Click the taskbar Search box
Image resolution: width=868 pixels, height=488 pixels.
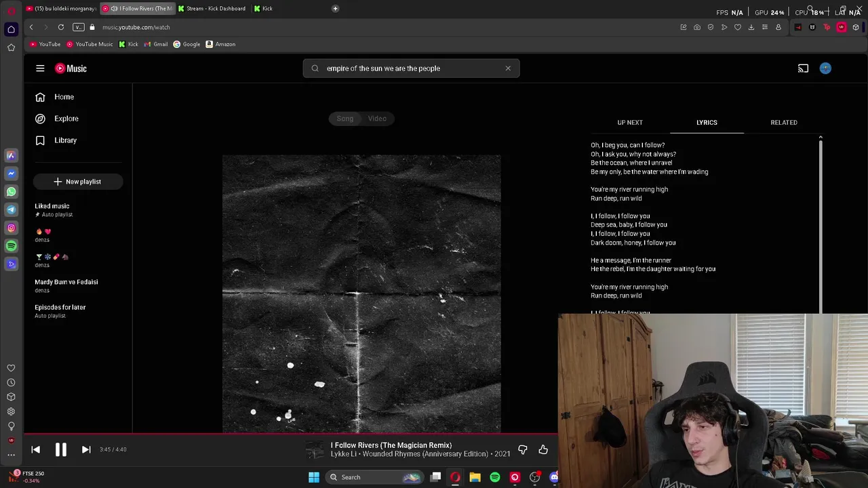tap(374, 477)
